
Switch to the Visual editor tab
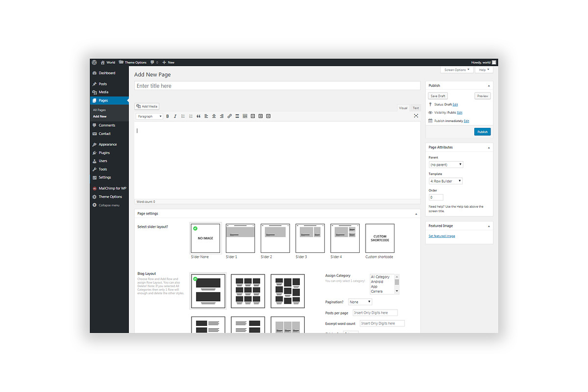(403, 108)
